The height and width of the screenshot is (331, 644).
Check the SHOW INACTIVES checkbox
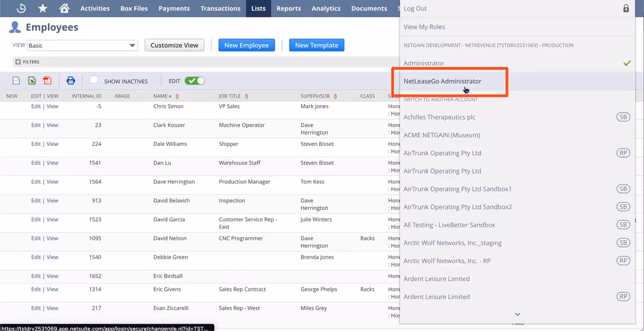(94, 80)
